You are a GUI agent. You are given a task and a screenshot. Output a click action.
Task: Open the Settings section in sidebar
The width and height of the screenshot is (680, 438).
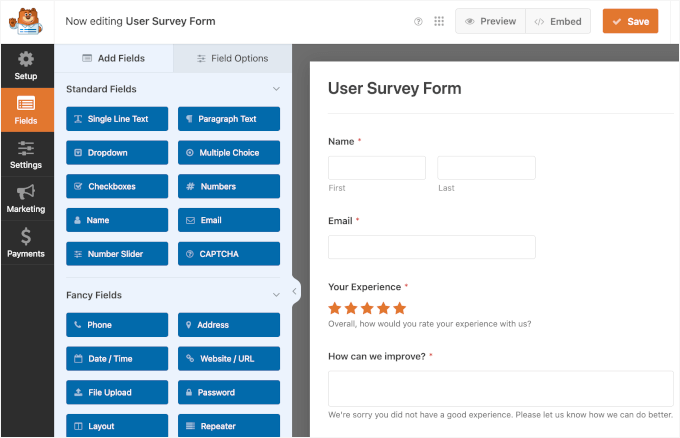[x=26, y=154]
